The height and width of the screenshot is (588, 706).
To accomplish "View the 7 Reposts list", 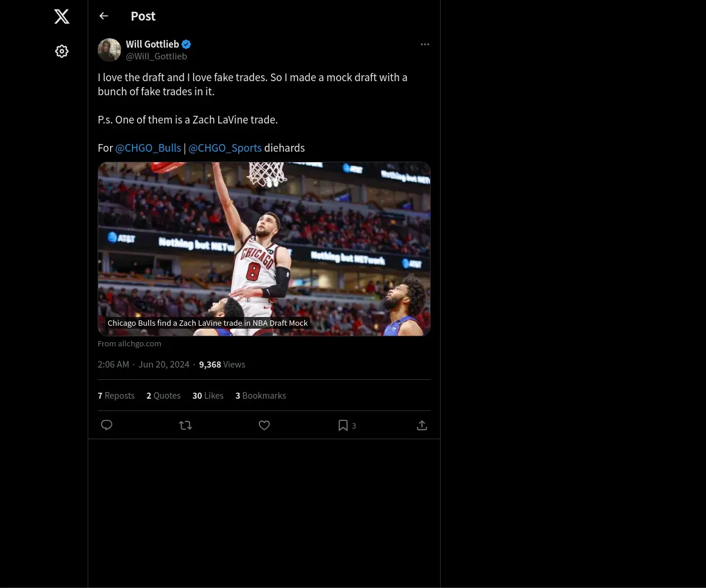I will pos(116,396).
